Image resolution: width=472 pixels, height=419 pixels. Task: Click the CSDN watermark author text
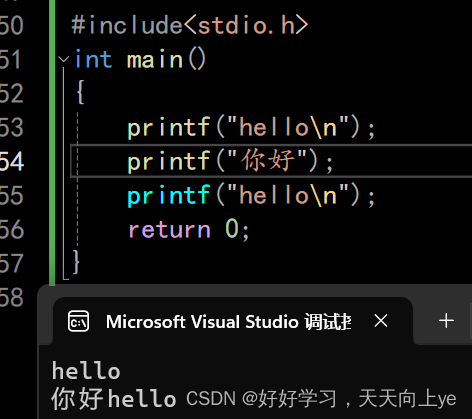point(321,399)
